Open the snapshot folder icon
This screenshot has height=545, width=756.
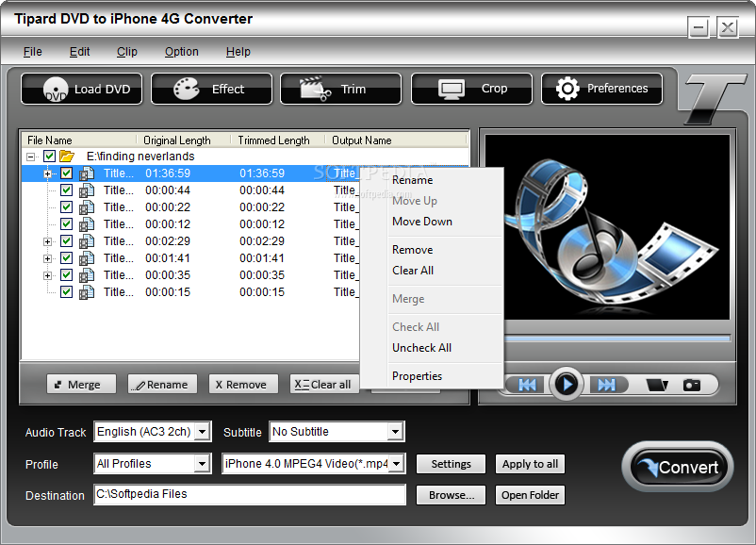657,385
